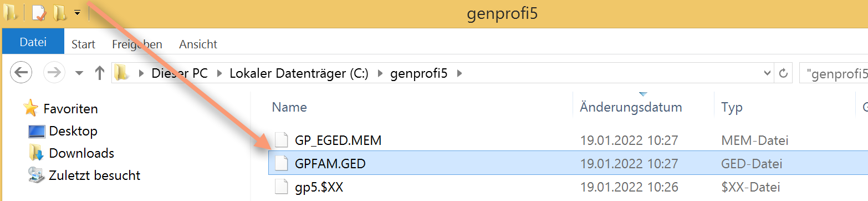The image size is (868, 201).
Task: Open the Datei menu
Action: coord(33,42)
